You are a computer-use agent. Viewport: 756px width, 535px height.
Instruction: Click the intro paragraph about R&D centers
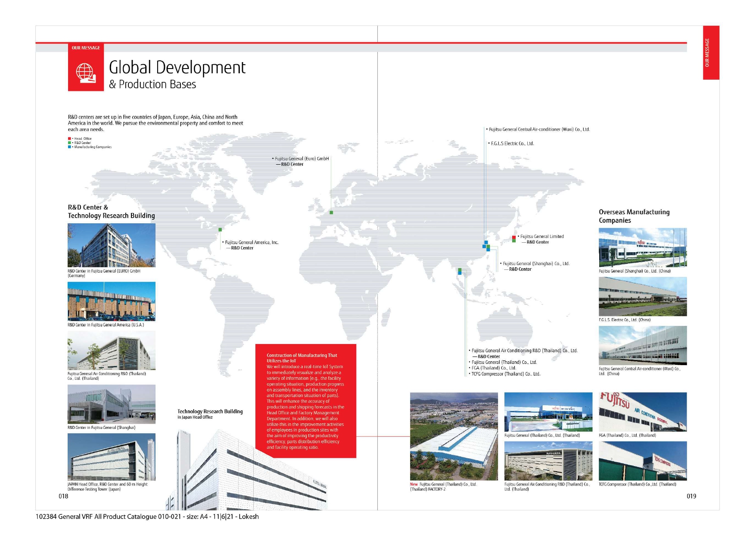[156, 123]
